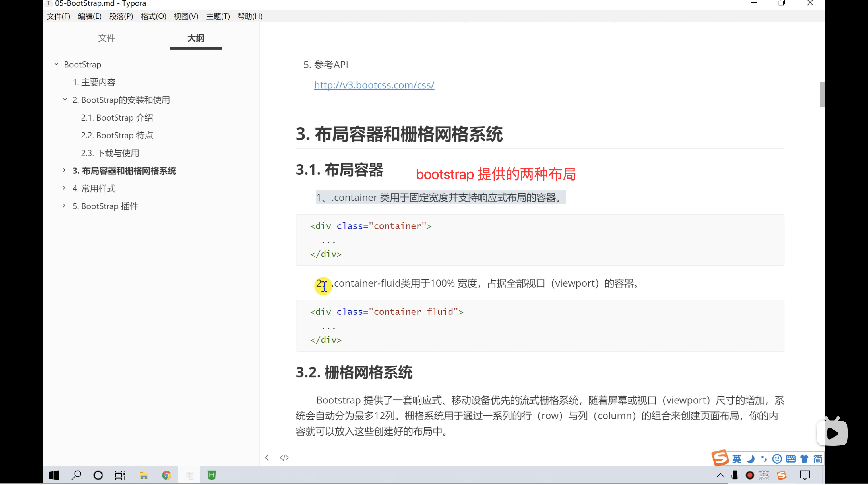Jump to outline item 2.3. 下载与使用
The image size is (868, 485).
tap(110, 153)
